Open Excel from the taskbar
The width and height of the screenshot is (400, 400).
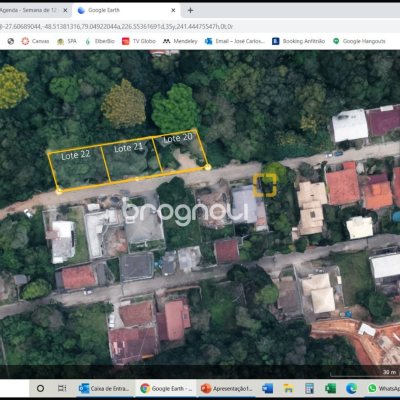click(330, 388)
